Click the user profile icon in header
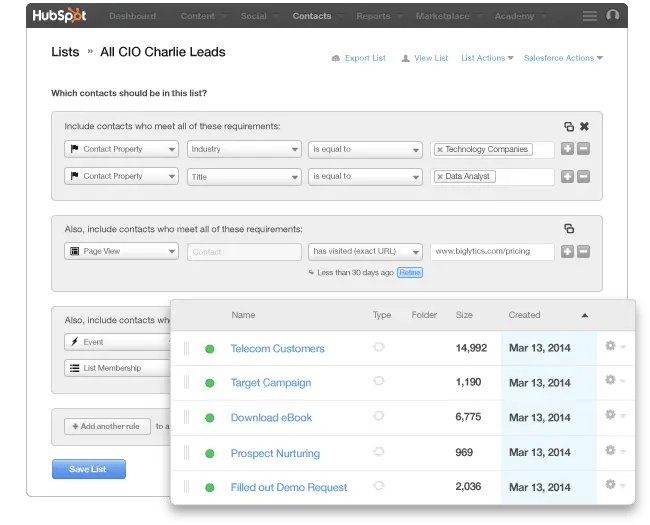650x525 pixels. 613,16
